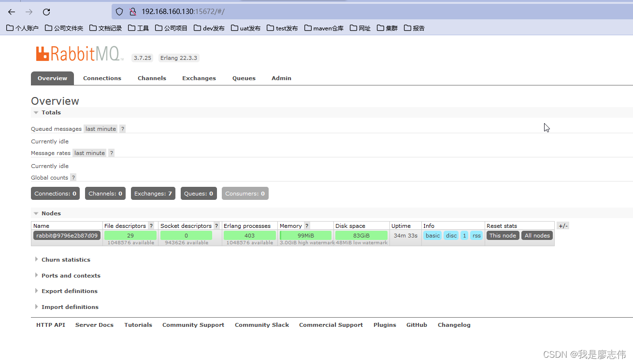The width and height of the screenshot is (633, 364).
Task: Open node rabbit@9796e2b87d09 details
Action: (x=67, y=236)
